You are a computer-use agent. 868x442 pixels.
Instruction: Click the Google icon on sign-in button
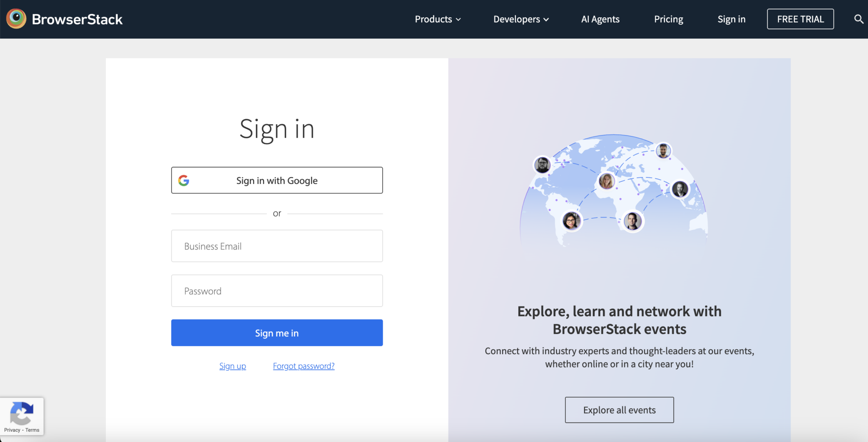[x=184, y=180]
